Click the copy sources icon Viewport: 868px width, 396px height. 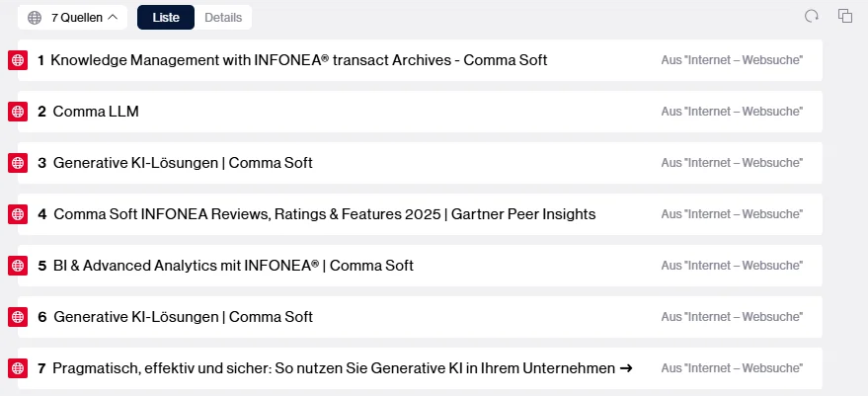(x=845, y=16)
